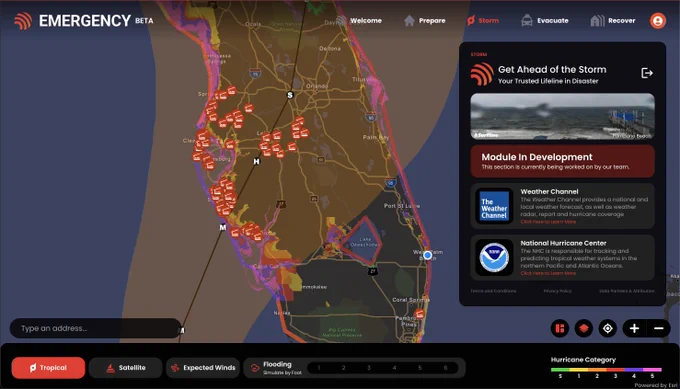Click Hurricane Center 'Click Here to Learn More'

click(548, 273)
